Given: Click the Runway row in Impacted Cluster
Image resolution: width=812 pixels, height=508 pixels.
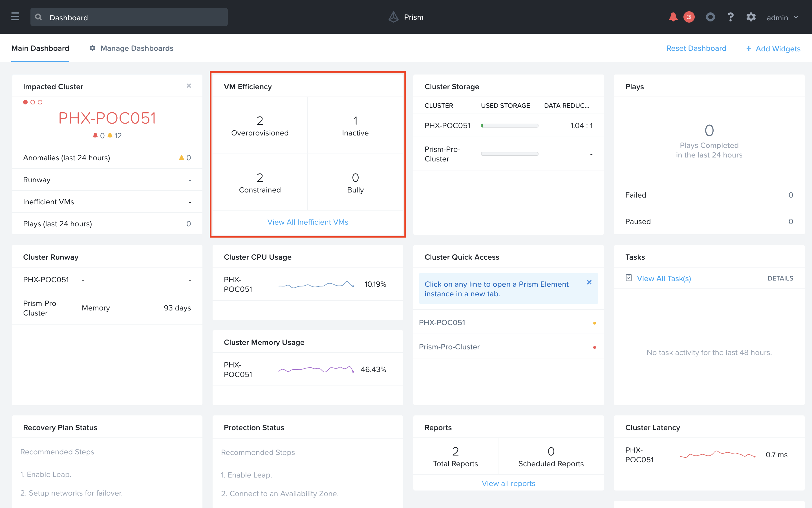Looking at the screenshot, I should tap(107, 180).
